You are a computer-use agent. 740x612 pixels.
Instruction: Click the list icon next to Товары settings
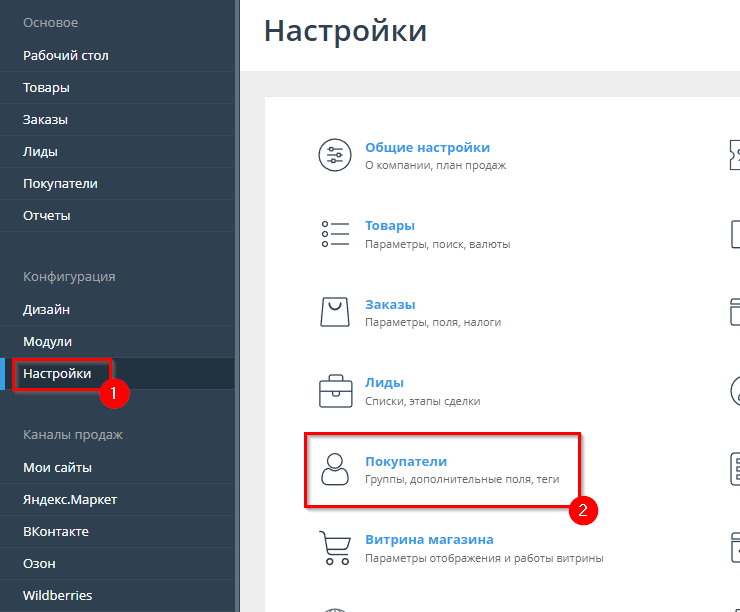tap(335, 234)
